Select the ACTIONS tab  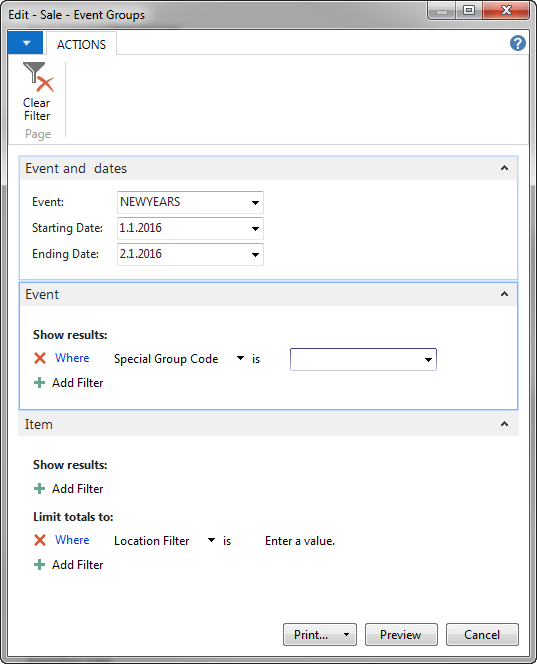81,44
